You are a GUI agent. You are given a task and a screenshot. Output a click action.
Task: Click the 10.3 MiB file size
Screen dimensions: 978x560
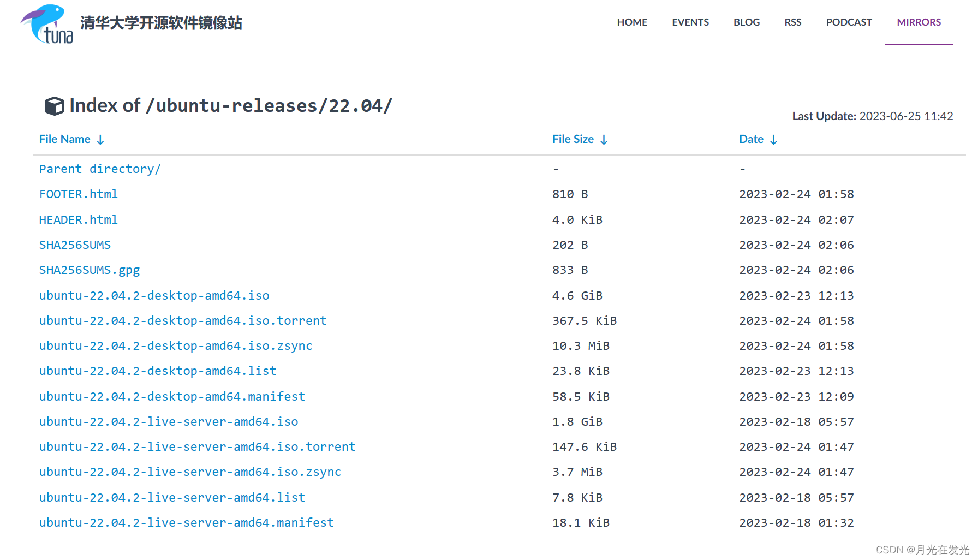point(581,346)
